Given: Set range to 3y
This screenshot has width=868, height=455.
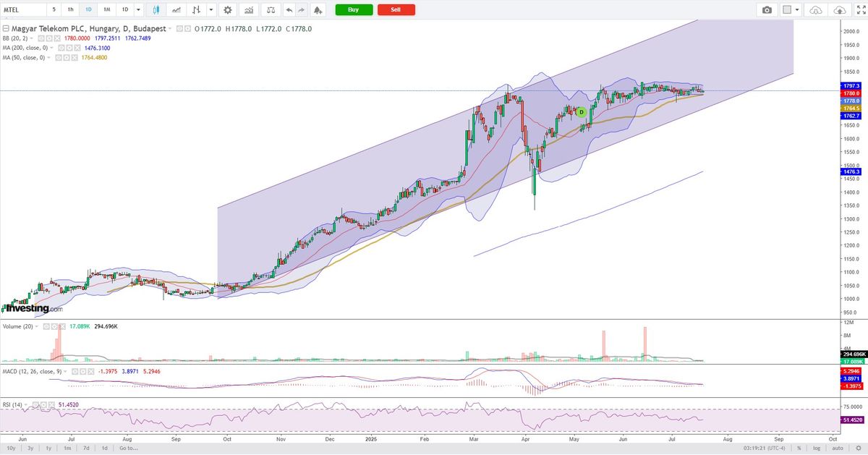Looking at the screenshot, I should point(30,448).
